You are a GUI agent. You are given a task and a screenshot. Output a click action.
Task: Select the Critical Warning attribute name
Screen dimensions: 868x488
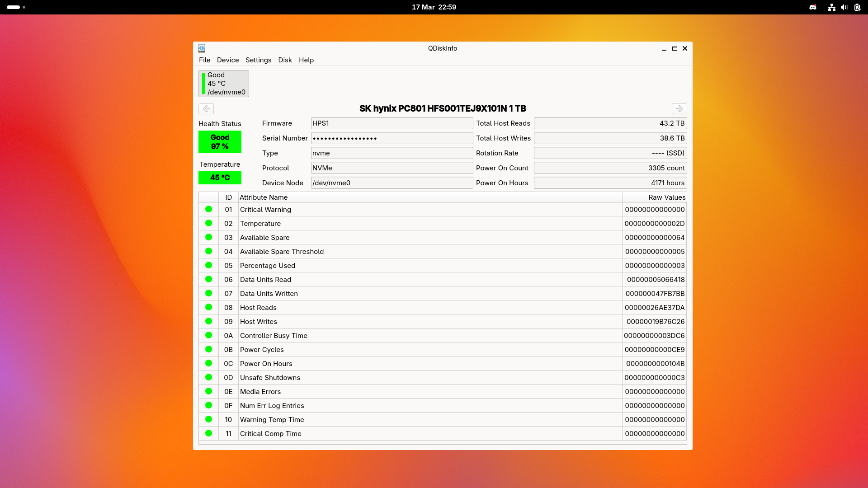(x=265, y=210)
